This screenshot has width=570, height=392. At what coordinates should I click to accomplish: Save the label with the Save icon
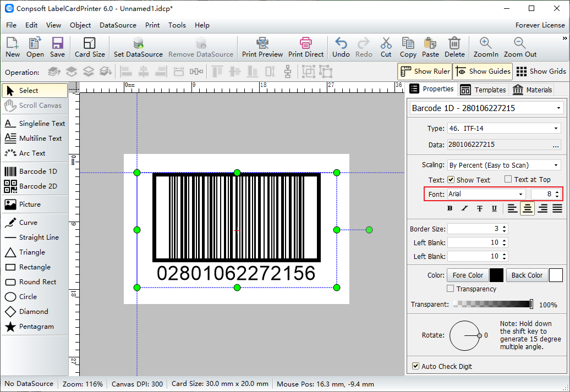(x=57, y=47)
